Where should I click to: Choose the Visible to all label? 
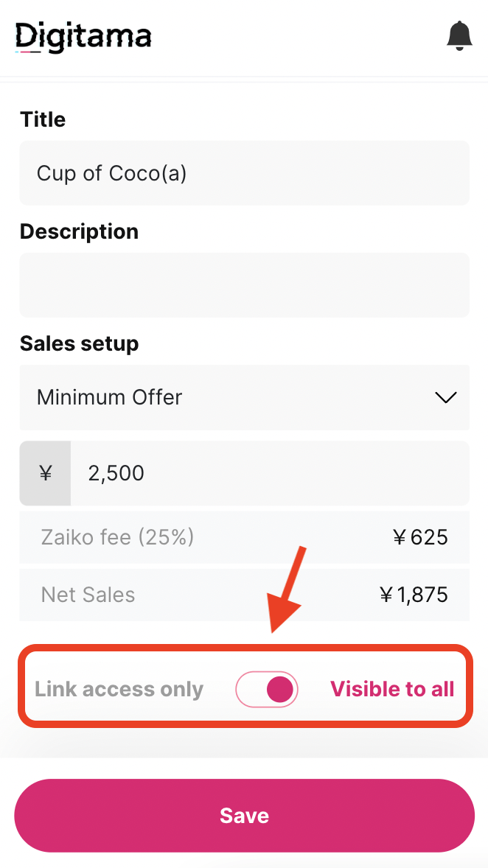coord(392,689)
